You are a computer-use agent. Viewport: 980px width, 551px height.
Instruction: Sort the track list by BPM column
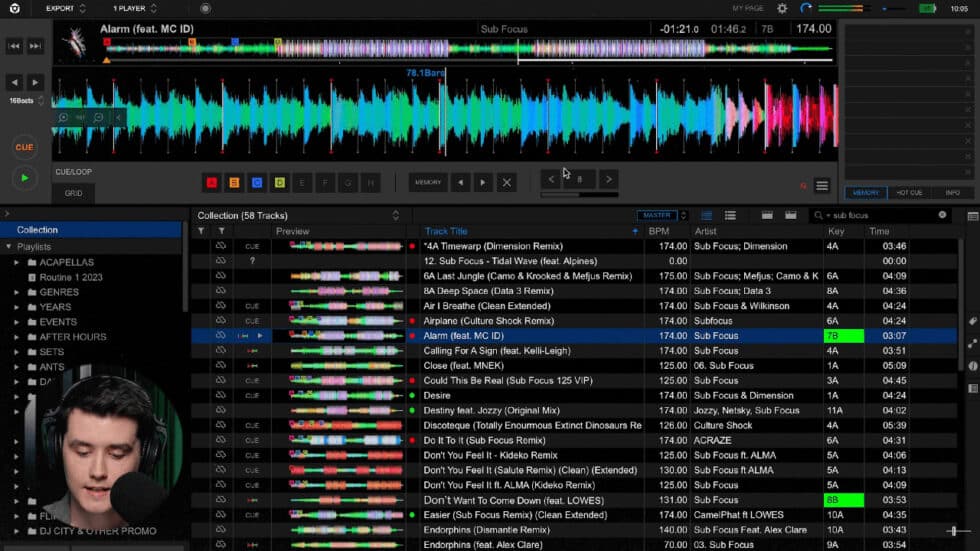[x=659, y=231]
